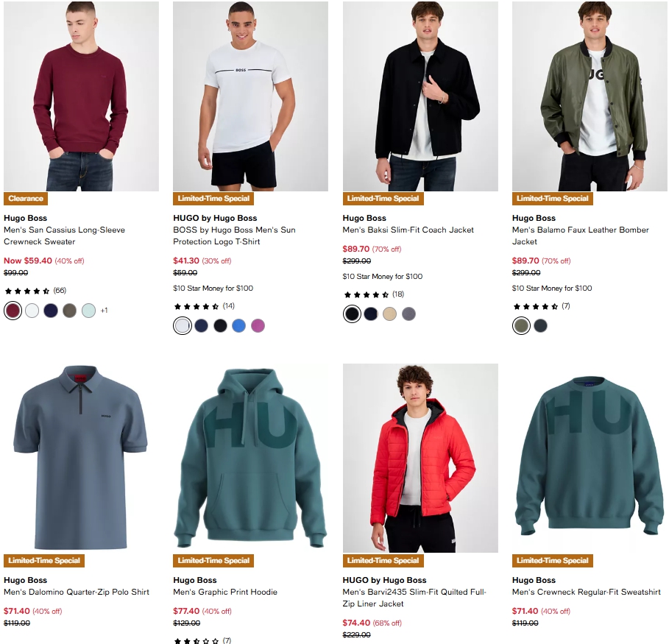Select bright blue swatch for Sun Protection T-Shirt
669x644 pixels.
coord(238,326)
